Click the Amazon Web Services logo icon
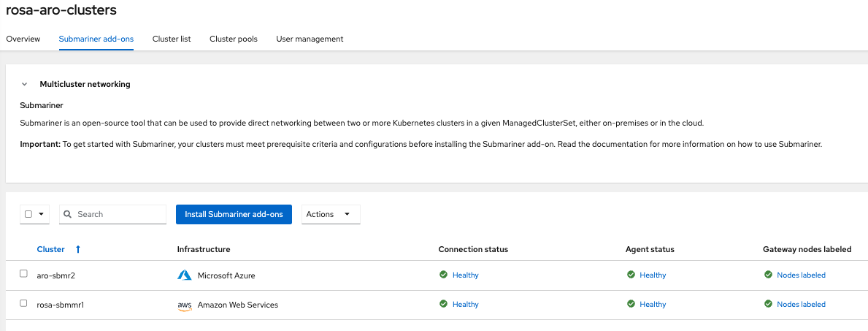Viewport: 868px width, 331px height. (x=184, y=305)
